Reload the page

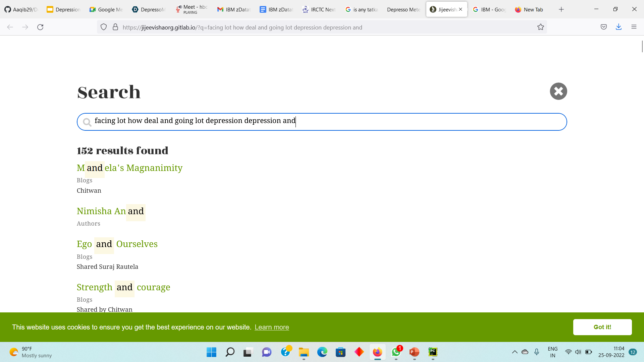tap(40, 27)
